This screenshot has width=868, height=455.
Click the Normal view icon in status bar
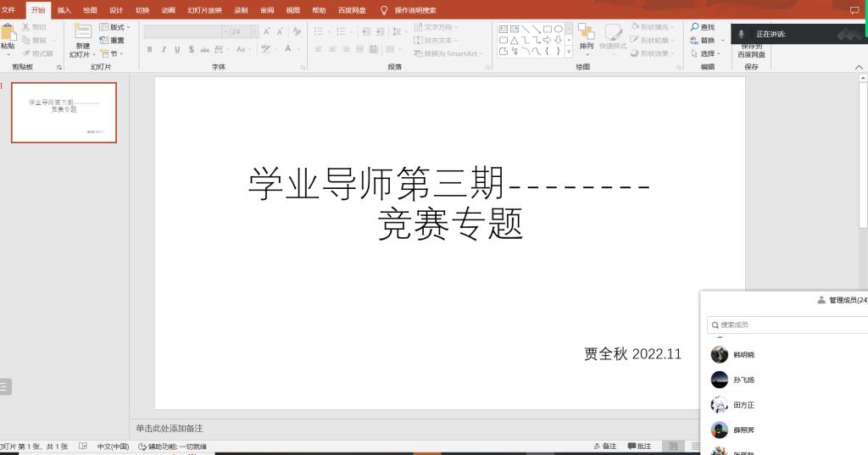tap(673, 447)
